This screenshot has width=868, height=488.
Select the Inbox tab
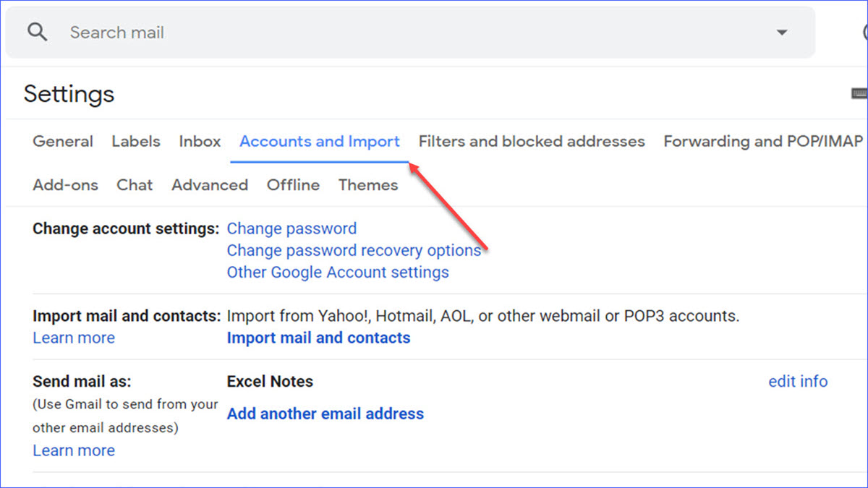coord(200,141)
